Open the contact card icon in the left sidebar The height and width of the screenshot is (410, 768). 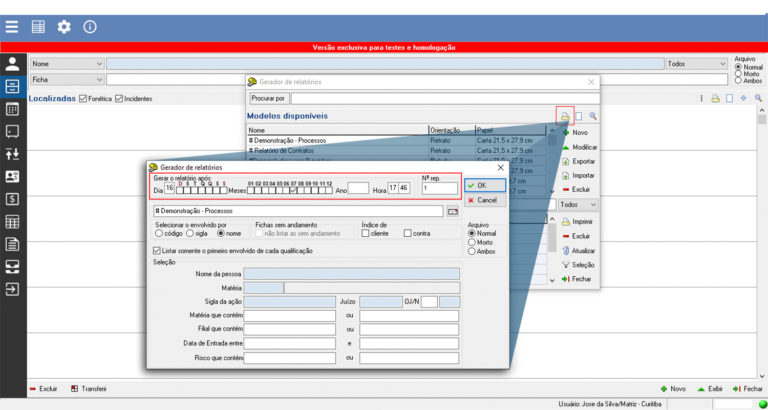pyautogui.click(x=12, y=176)
